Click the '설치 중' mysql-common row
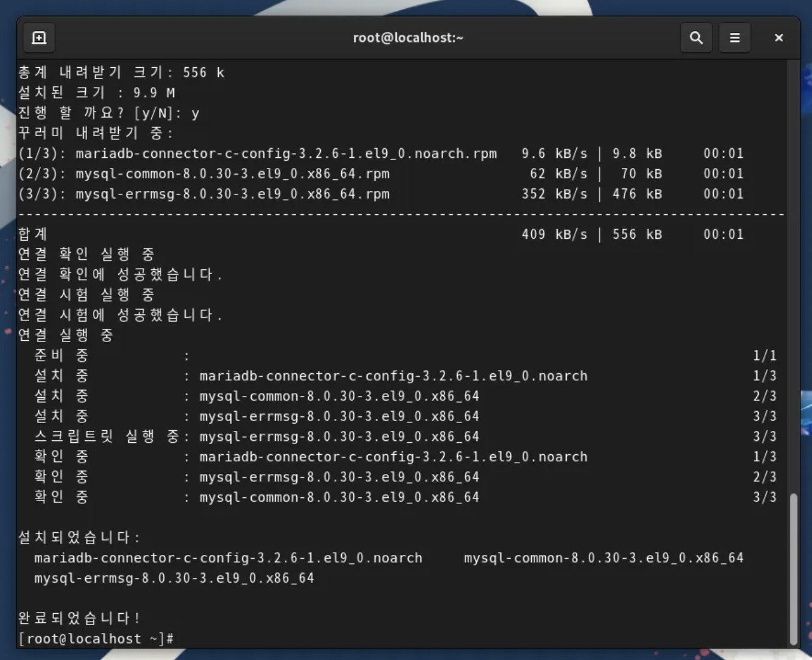Viewport: 812px width, 660px height. tap(405, 396)
